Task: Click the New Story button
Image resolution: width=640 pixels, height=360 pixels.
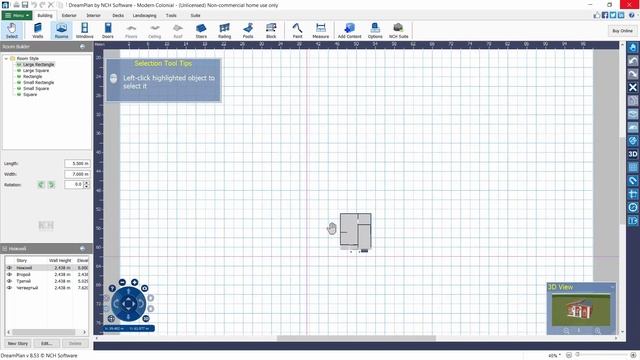Action: click(18, 343)
